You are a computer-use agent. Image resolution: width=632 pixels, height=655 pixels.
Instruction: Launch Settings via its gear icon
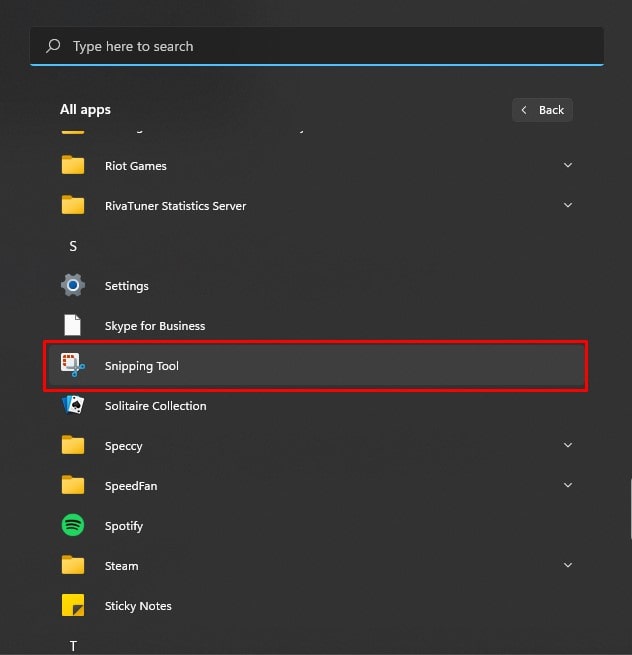pyautogui.click(x=73, y=285)
